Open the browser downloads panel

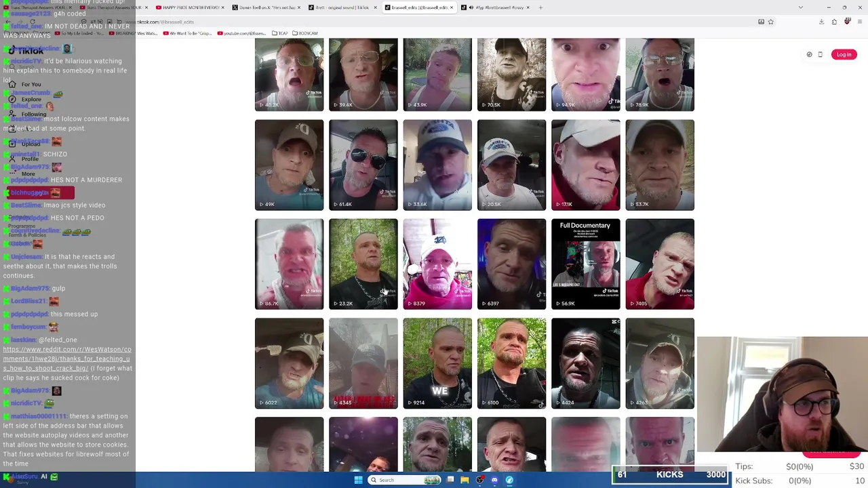[x=821, y=22]
